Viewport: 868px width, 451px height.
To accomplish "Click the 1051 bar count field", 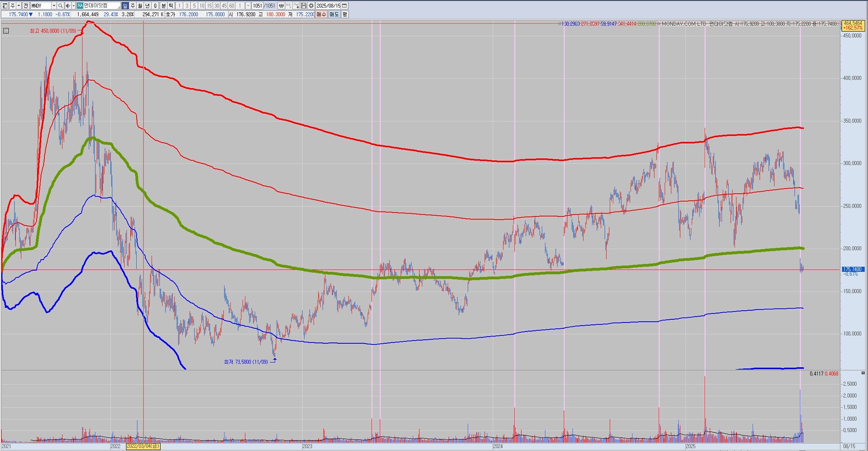I will [x=257, y=5].
